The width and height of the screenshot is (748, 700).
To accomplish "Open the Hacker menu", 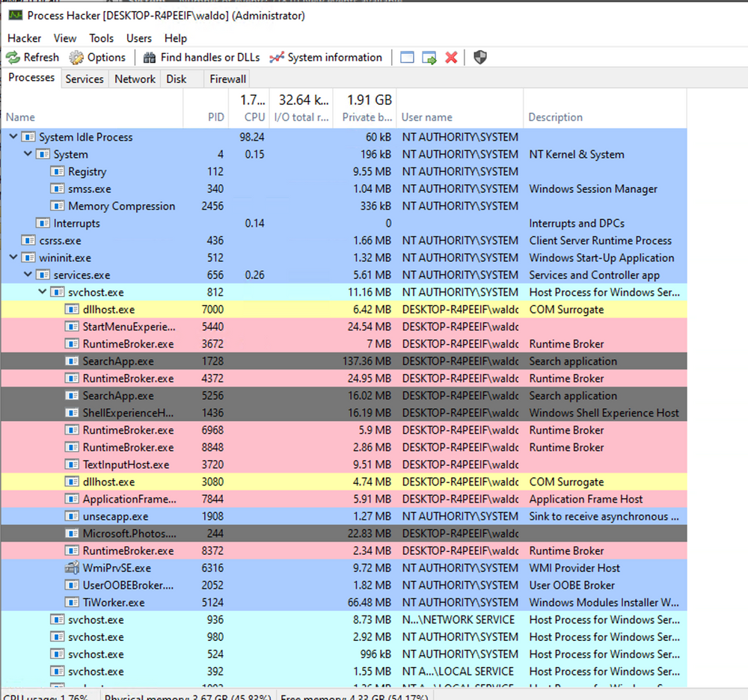I will 24,38.
